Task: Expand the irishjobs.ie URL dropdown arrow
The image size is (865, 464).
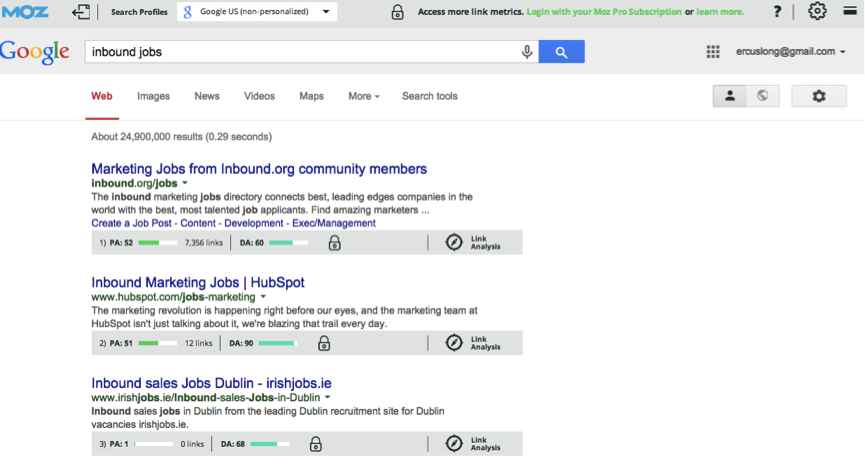Action: (328, 397)
